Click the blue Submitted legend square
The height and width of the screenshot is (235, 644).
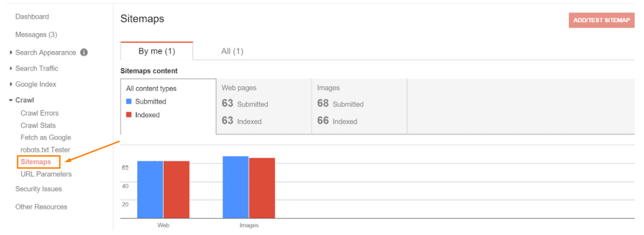coord(129,102)
